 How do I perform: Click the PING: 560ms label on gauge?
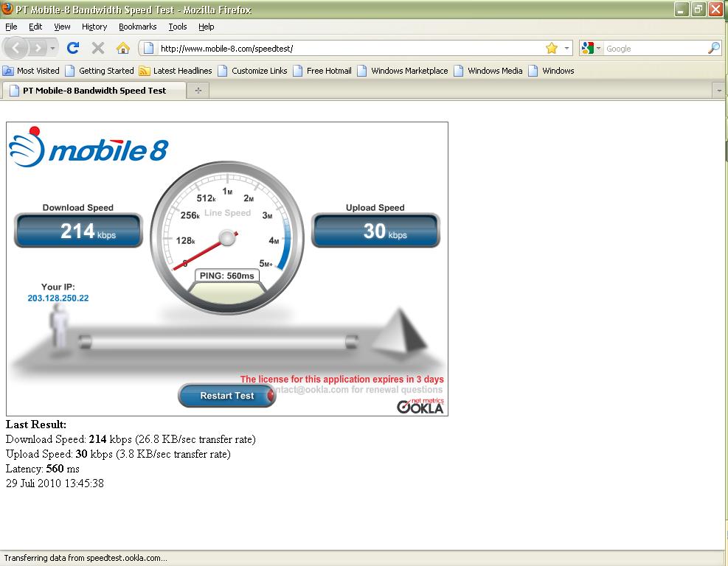[227, 276]
